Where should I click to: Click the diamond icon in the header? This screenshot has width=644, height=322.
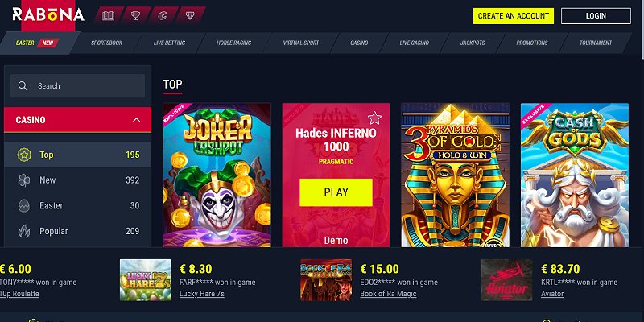[x=190, y=16]
